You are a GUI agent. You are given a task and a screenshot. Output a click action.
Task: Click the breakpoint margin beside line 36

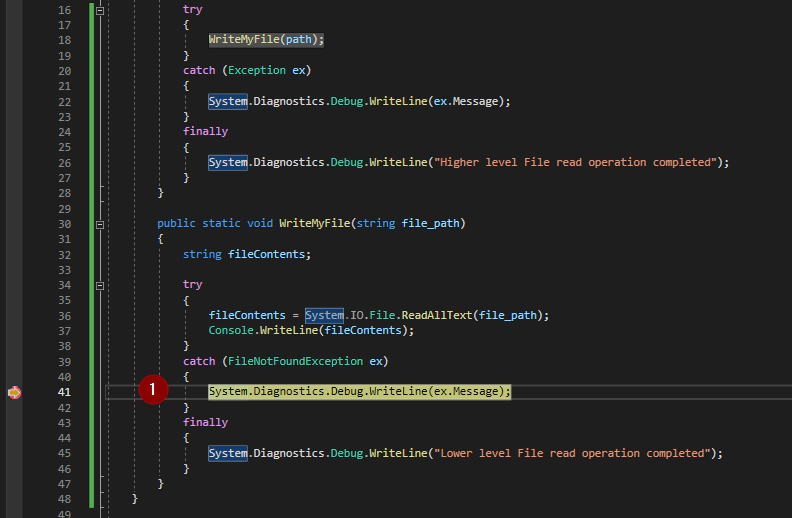pyautogui.click(x=14, y=316)
